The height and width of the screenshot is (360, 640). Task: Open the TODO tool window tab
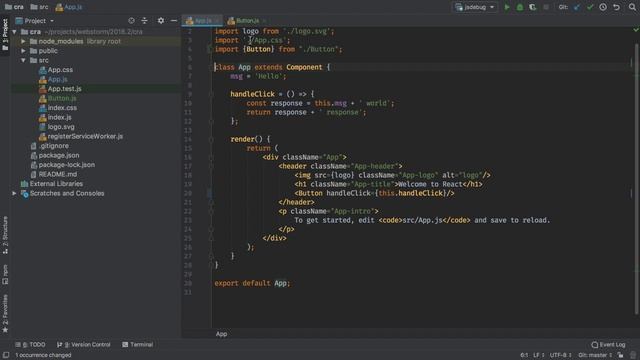[x=31, y=344]
